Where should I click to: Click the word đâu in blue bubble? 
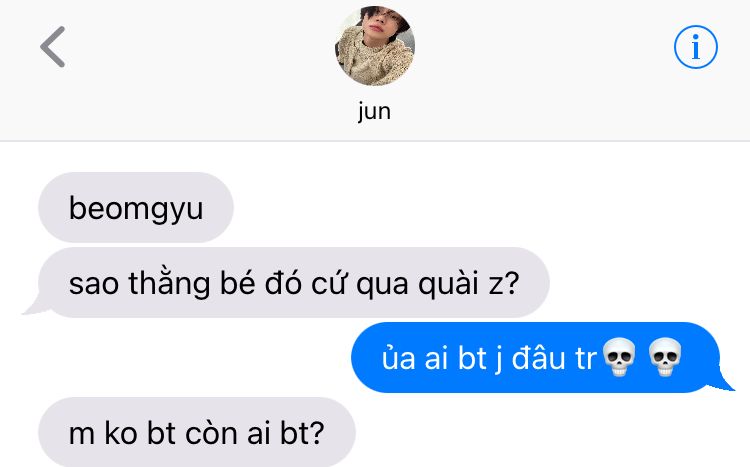click(539, 358)
